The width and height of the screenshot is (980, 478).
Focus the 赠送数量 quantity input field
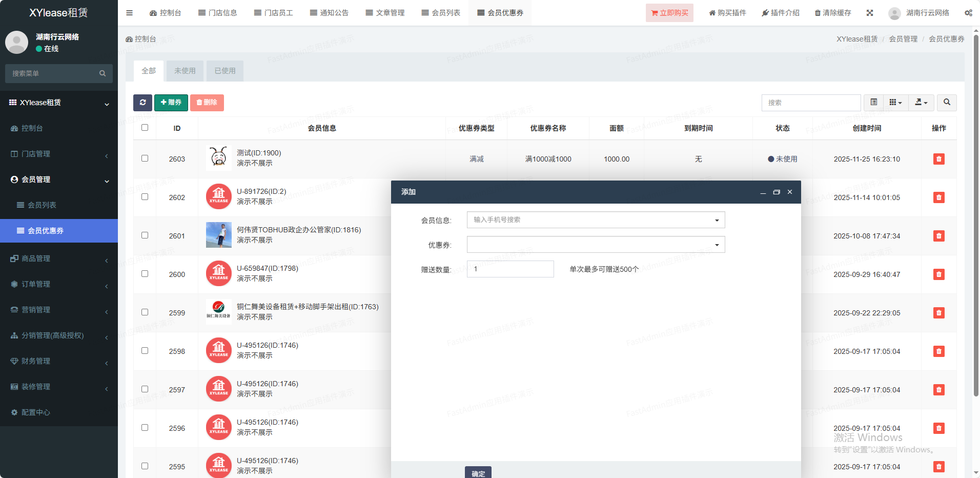pyautogui.click(x=510, y=269)
